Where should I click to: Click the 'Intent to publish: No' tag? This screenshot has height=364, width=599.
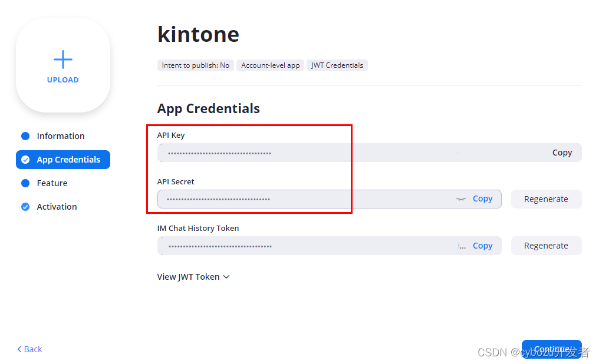coord(196,65)
